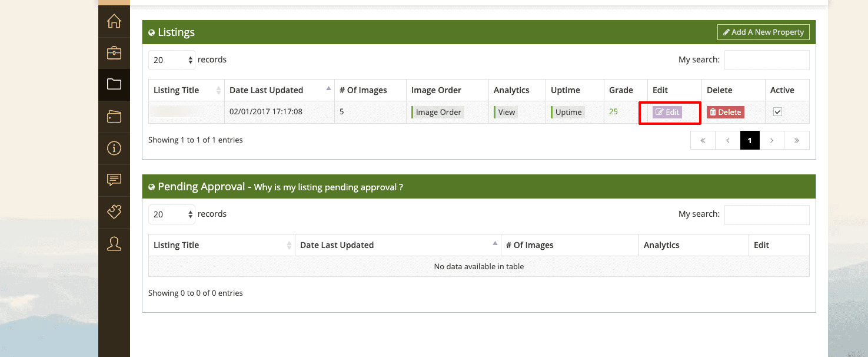Jump to last page in pagination

coord(796,141)
